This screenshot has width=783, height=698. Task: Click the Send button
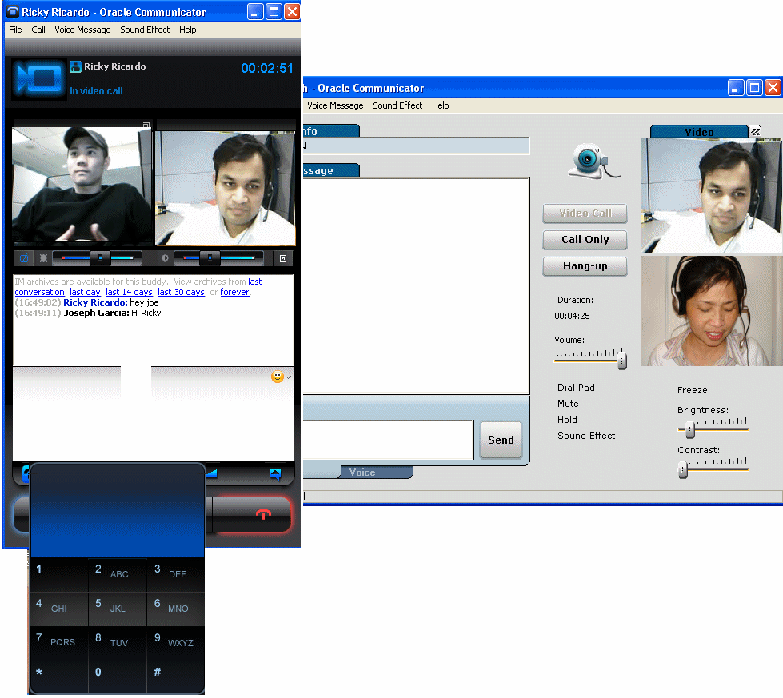coord(500,440)
